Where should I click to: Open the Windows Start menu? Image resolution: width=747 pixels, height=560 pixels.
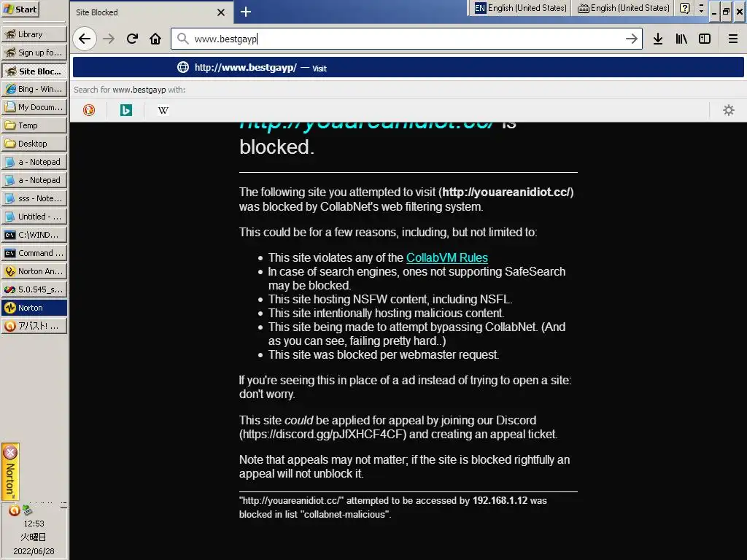20,9
